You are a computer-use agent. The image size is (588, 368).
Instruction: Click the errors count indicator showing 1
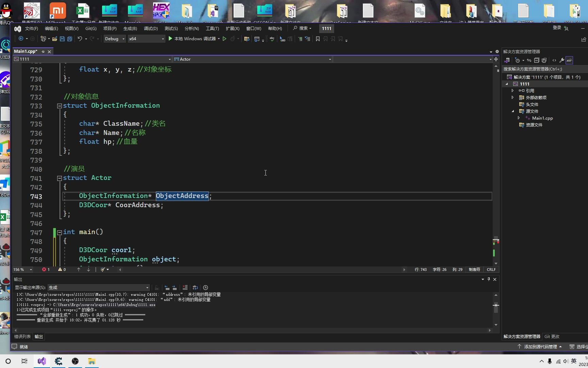46,270
